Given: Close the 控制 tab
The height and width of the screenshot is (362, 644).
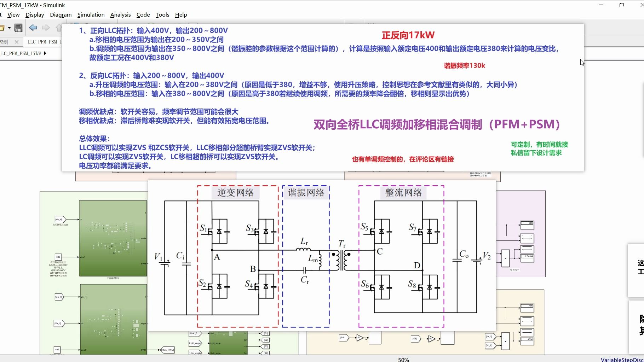Looking at the screenshot, I should coord(16,41).
